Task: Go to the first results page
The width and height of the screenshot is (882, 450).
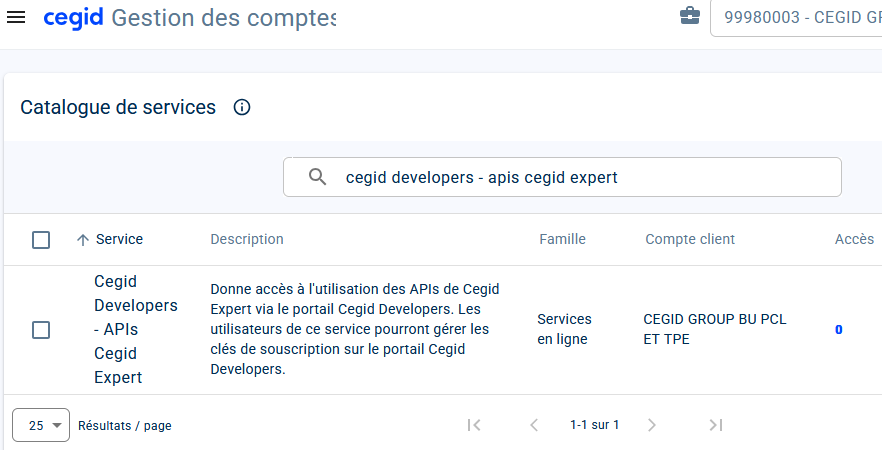Action: [x=474, y=425]
